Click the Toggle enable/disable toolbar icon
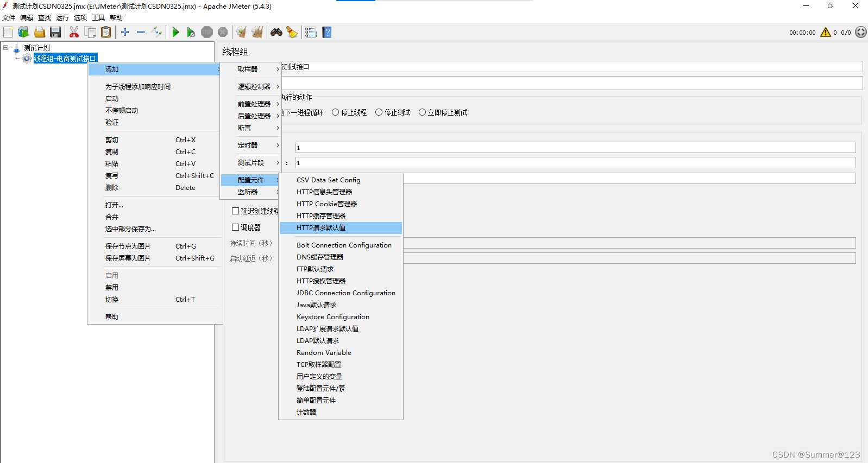This screenshot has height=463, width=868. click(x=156, y=32)
